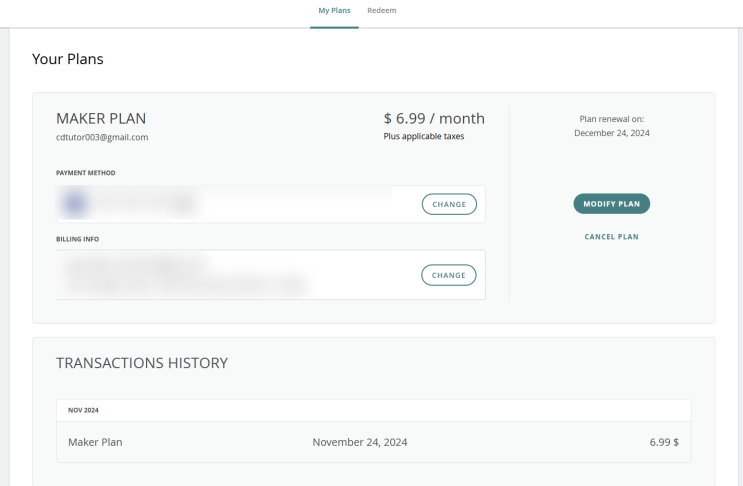The width and height of the screenshot is (743, 486).
Task: Click the December 24, 2024 renewal date
Action: coord(611,133)
